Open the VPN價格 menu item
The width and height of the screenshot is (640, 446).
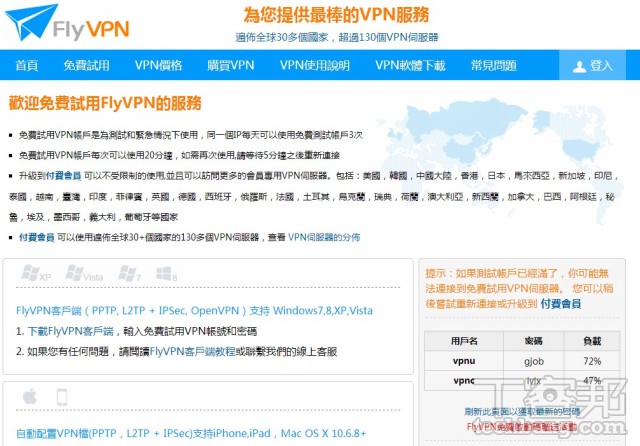[158, 65]
